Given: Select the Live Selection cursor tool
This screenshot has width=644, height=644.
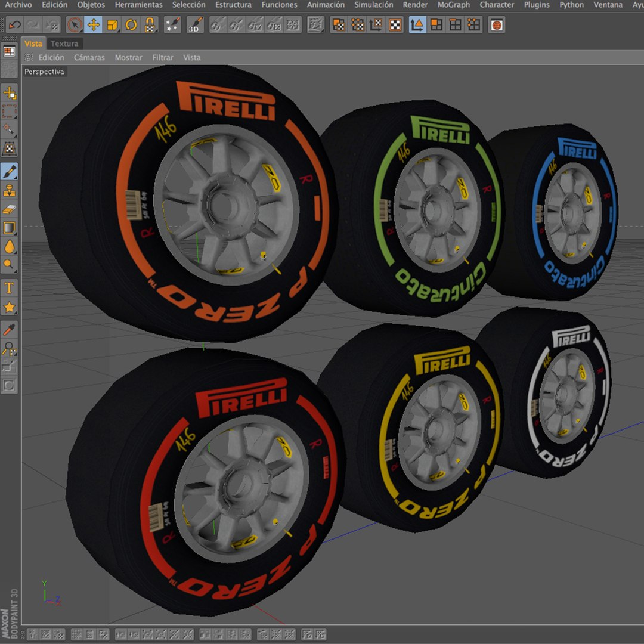Looking at the screenshot, I should point(75,25).
